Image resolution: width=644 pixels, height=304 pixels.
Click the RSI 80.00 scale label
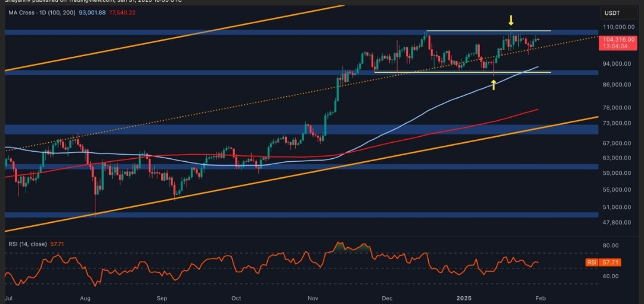[x=612, y=245]
